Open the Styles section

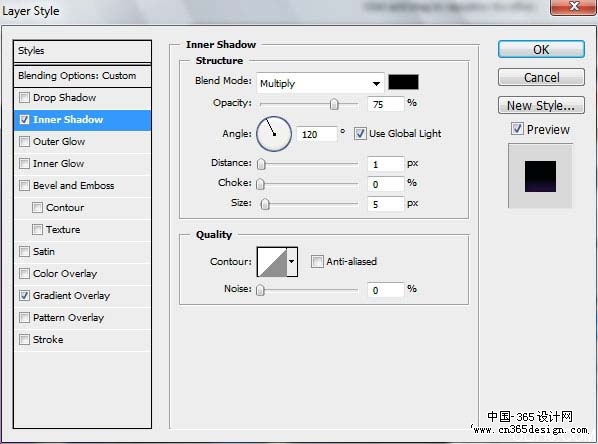[82, 51]
